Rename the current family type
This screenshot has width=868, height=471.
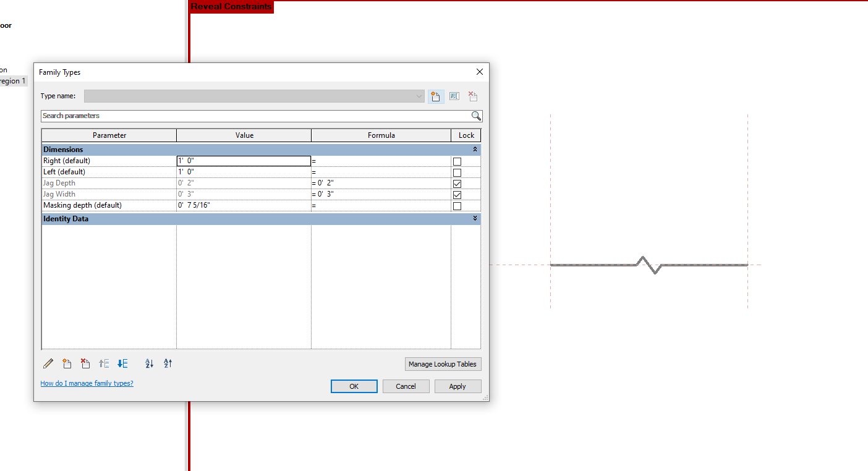(x=454, y=96)
